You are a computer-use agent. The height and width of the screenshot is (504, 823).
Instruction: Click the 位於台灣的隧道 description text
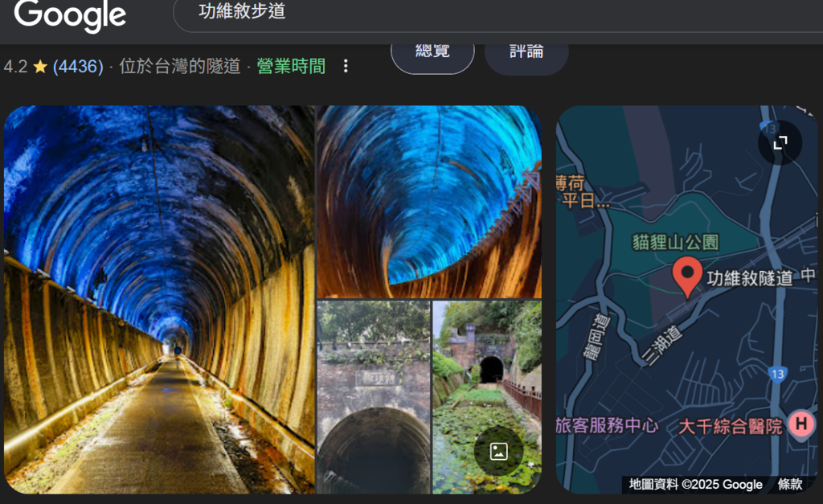click(x=179, y=67)
